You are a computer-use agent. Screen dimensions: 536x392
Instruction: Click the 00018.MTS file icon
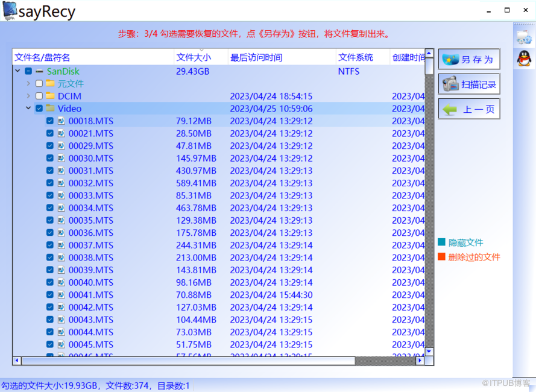click(x=61, y=121)
